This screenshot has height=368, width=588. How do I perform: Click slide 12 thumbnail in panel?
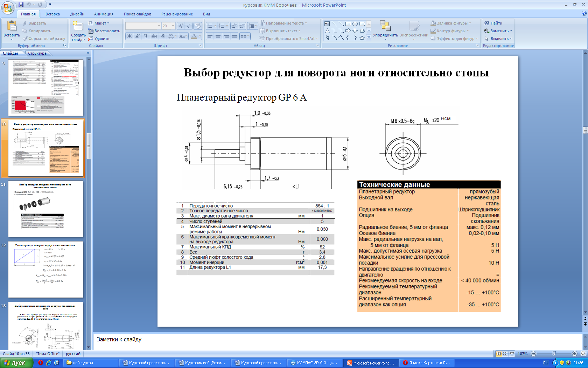46,270
